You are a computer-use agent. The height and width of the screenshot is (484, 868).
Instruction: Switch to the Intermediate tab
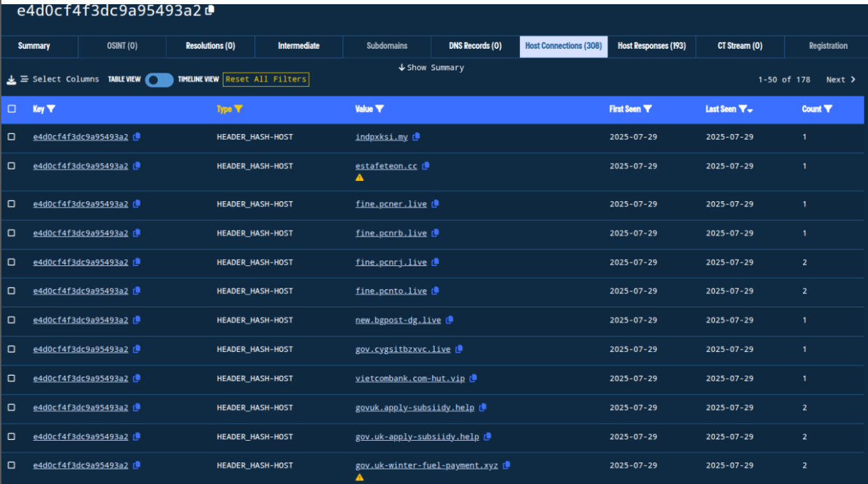pos(298,46)
